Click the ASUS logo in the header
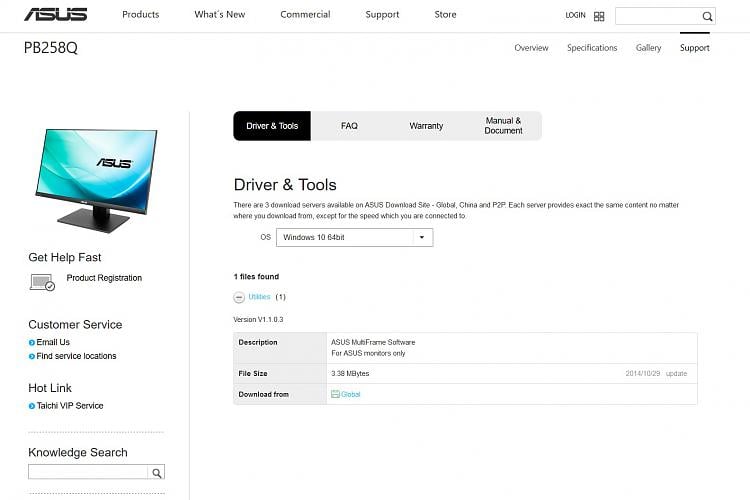The height and width of the screenshot is (500, 750). pyautogui.click(x=55, y=14)
